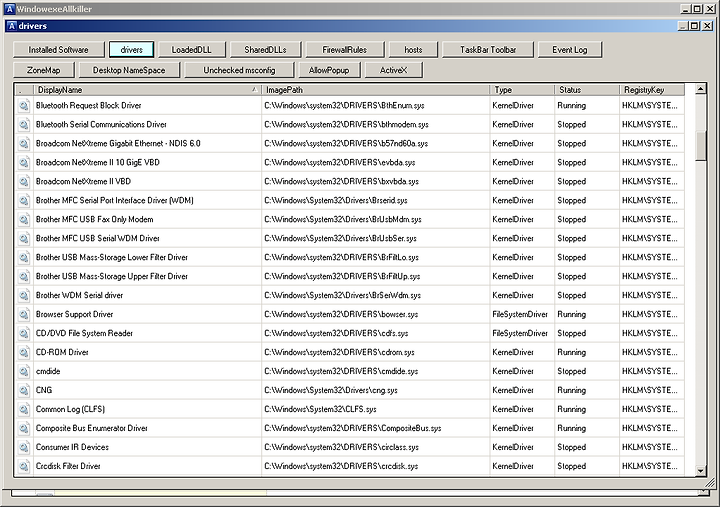Viewport: 720px width, 507px height.
Task: Click the icon beside CD/DVD File System Reader
Action: [23, 333]
